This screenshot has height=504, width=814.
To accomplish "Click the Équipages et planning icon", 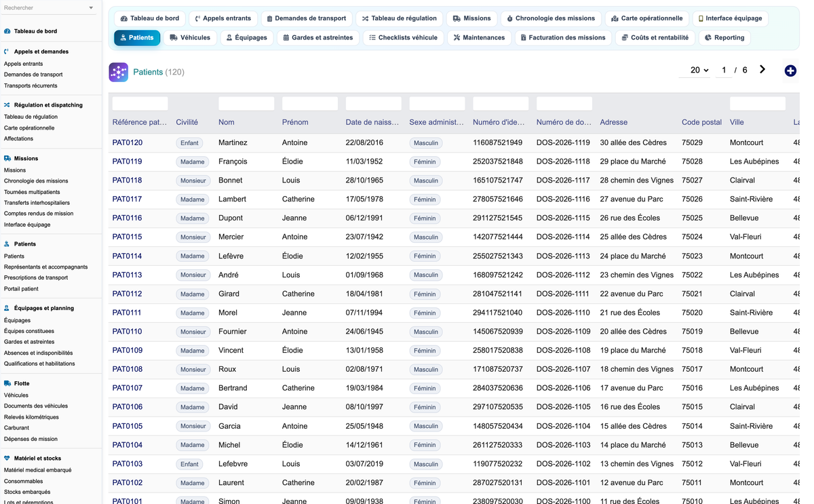I will pyautogui.click(x=7, y=308).
